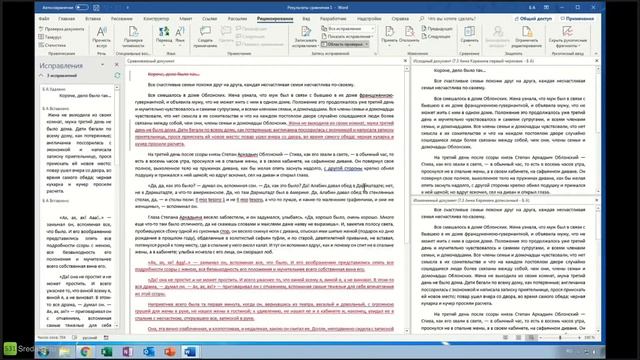Switch to web layout view in status bar
Viewport: 640px width, 360px height.
click(531, 338)
